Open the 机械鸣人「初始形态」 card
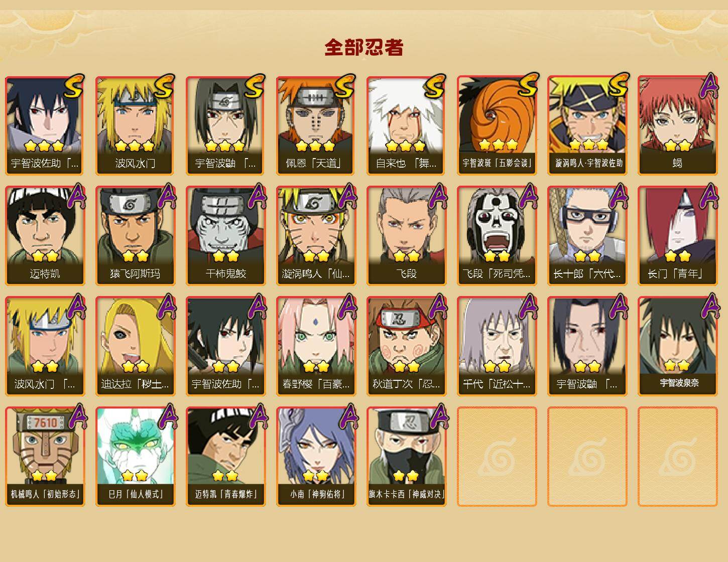The image size is (728, 562). point(45,457)
